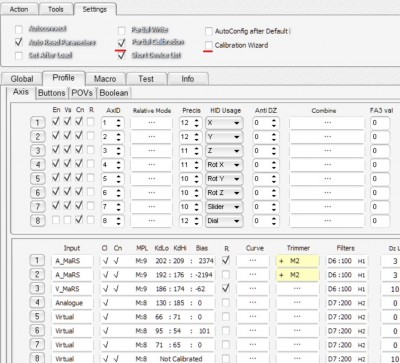Click Anti DZ stepper for axis 1
Viewport: 400px width, 363px height.
(274, 123)
